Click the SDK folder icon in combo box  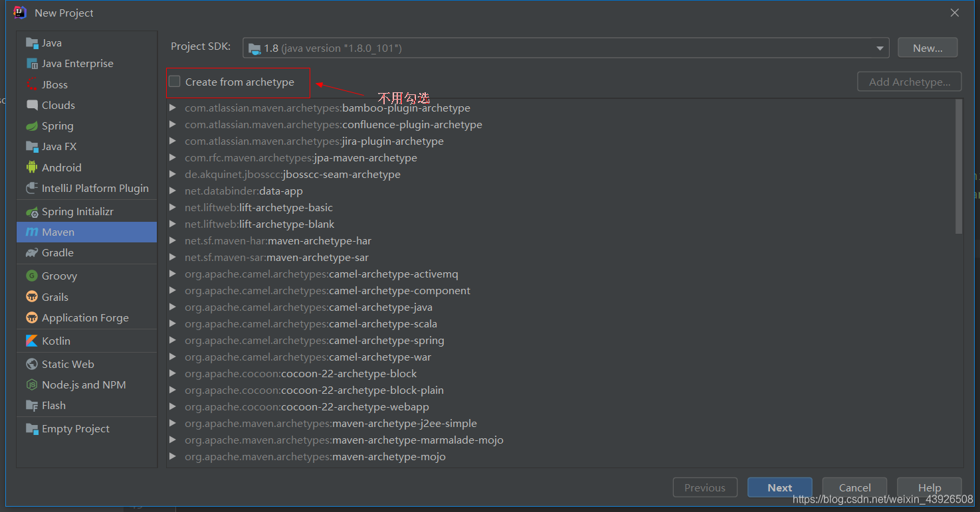[x=255, y=48]
